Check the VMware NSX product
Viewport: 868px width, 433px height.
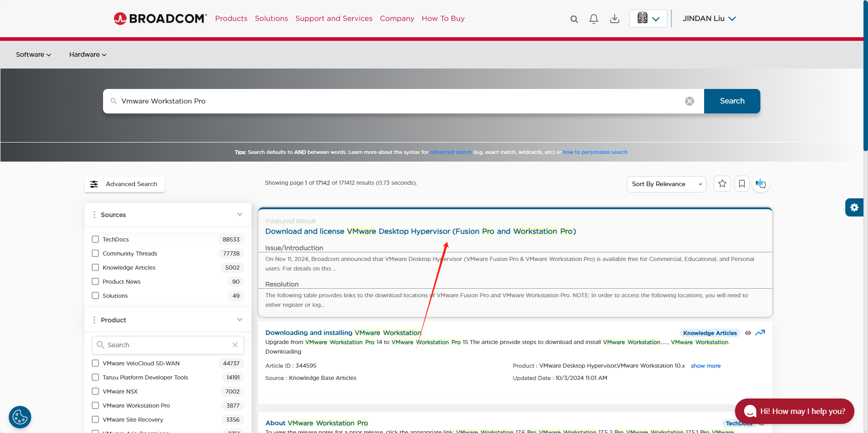click(95, 391)
